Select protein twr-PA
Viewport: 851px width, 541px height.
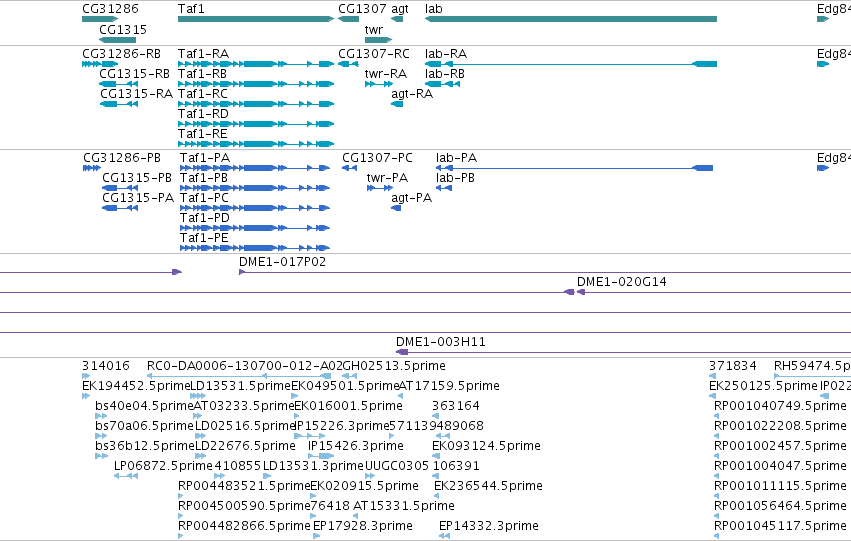pyautogui.click(x=380, y=188)
